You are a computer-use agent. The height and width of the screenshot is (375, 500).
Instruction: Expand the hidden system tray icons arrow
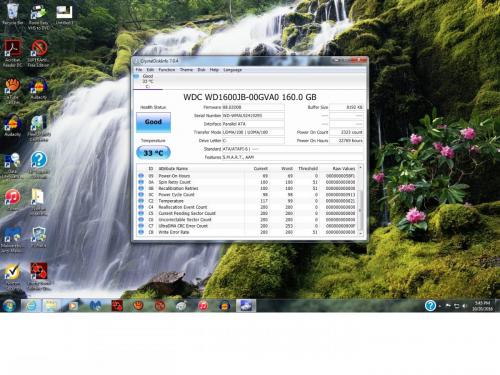(440, 306)
